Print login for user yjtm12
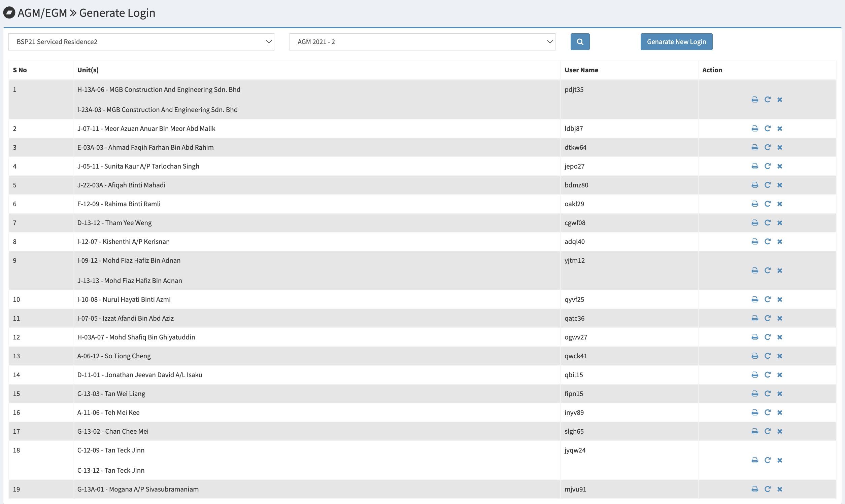845x504 pixels. (x=755, y=271)
